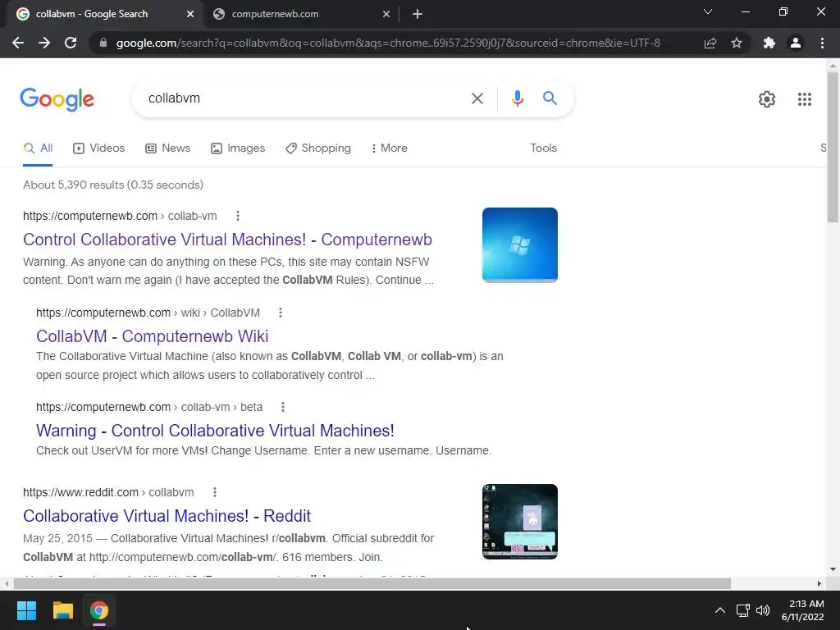840x630 pixels.
Task: Click the Windows logo result thumbnail
Action: pos(519,244)
